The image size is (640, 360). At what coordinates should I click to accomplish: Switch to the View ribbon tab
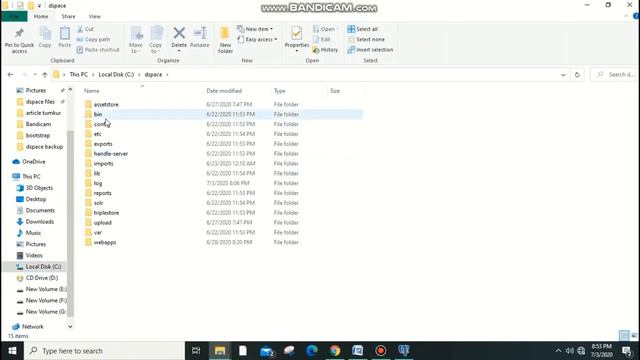click(94, 16)
